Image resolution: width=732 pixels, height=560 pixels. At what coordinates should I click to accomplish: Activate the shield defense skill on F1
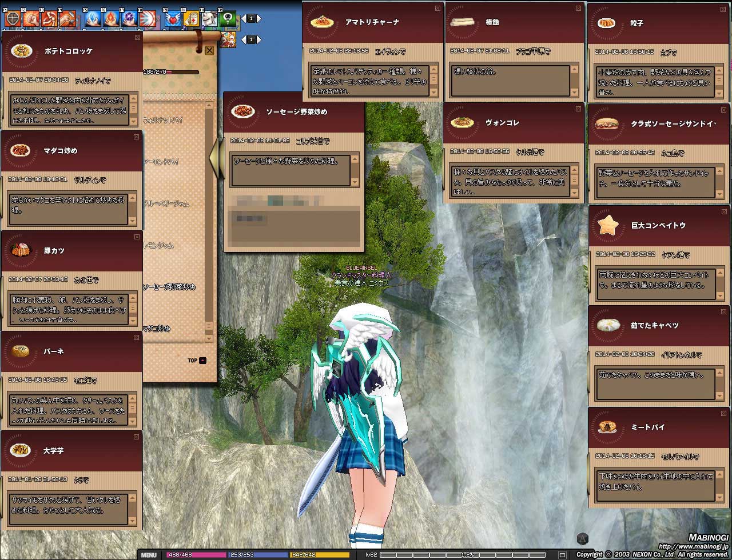click(x=12, y=19)
